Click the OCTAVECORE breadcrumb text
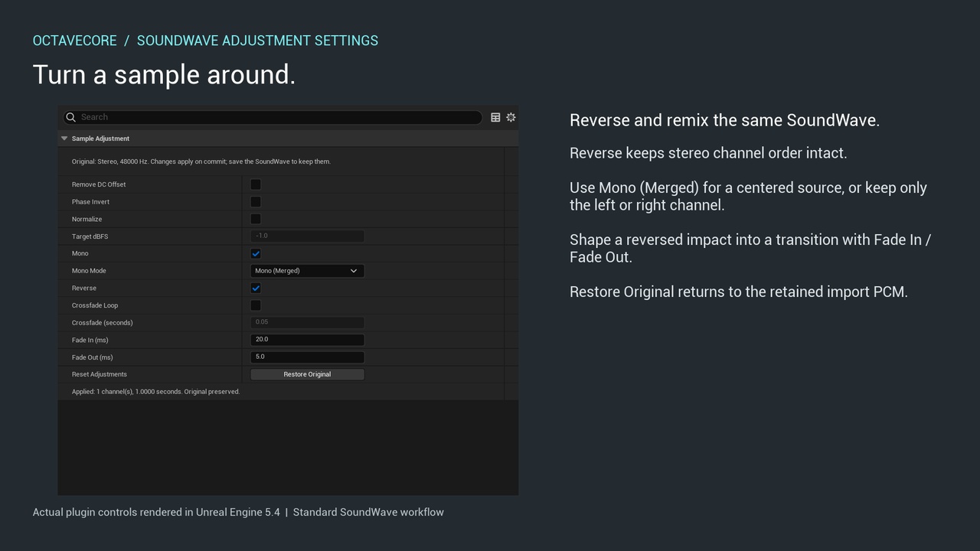This screenshot has width=980, height=551. pyautogui.click(x=75, y=41)
